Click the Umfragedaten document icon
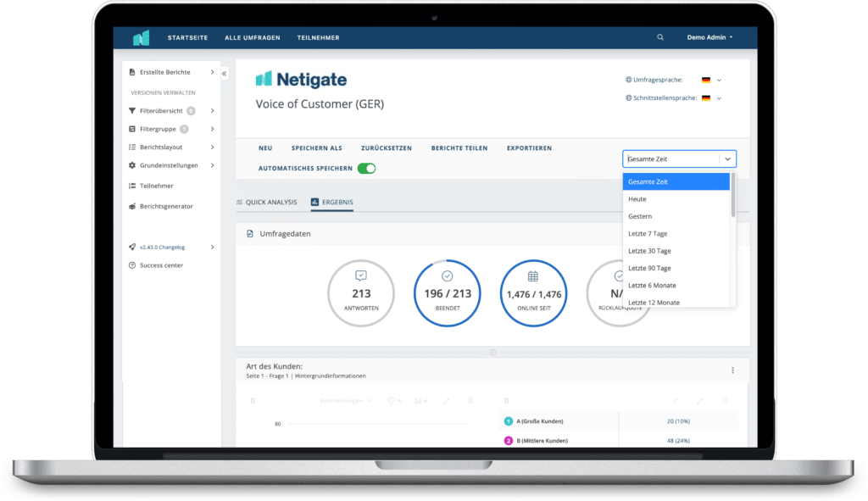This screenshot has width=868, height=501. coord(250,234)
